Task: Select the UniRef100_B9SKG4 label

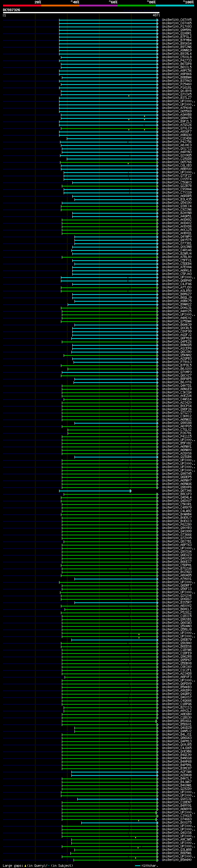Action: coord(177,43)
